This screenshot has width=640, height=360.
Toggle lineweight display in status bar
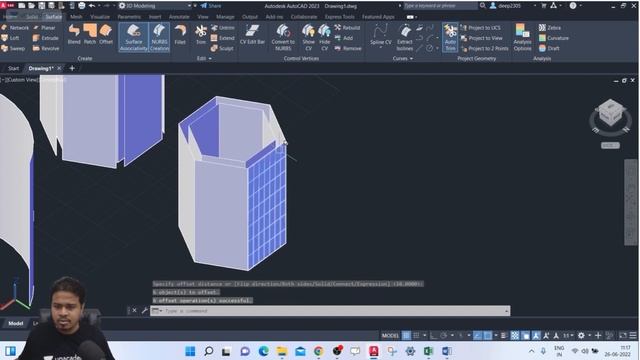(504, 336)
